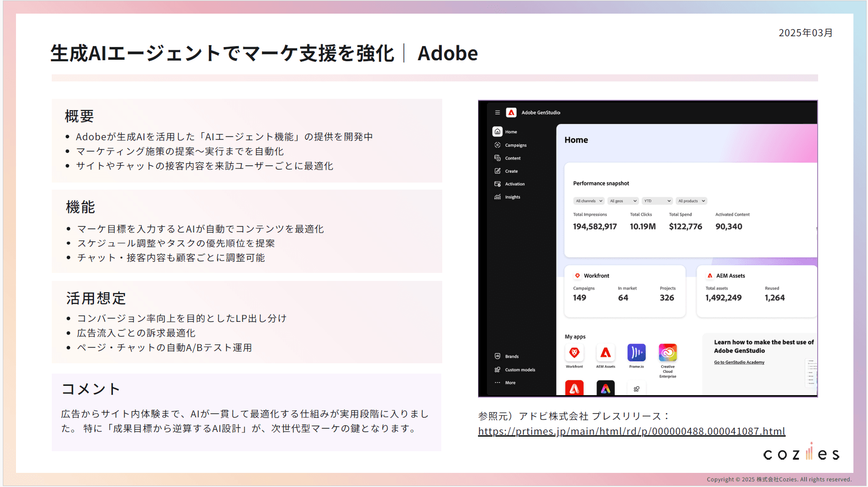
Task: Click the 2025年03月 date text
Action: pos(805,32)
